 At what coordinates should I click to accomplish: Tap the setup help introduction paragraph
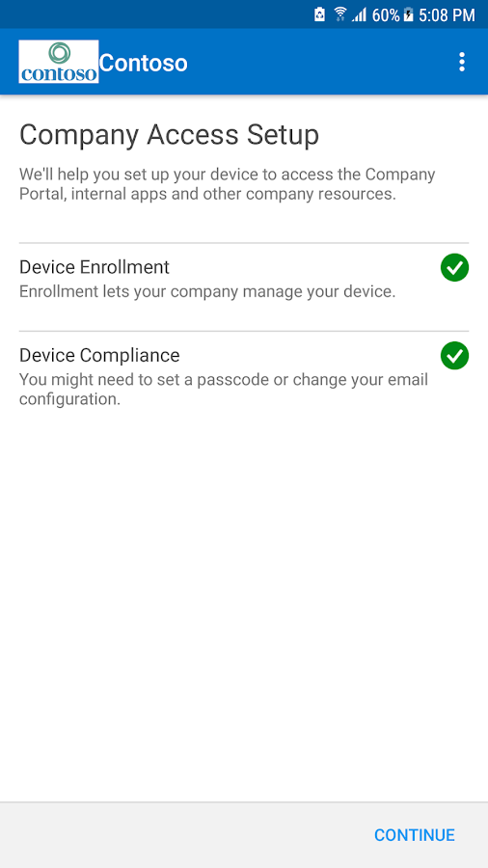click(x=228, y=184)
